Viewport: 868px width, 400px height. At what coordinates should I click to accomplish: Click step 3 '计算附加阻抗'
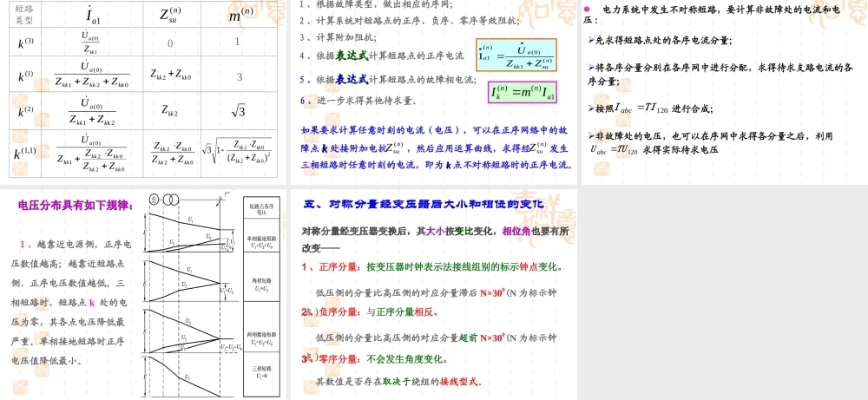[339, 37]
